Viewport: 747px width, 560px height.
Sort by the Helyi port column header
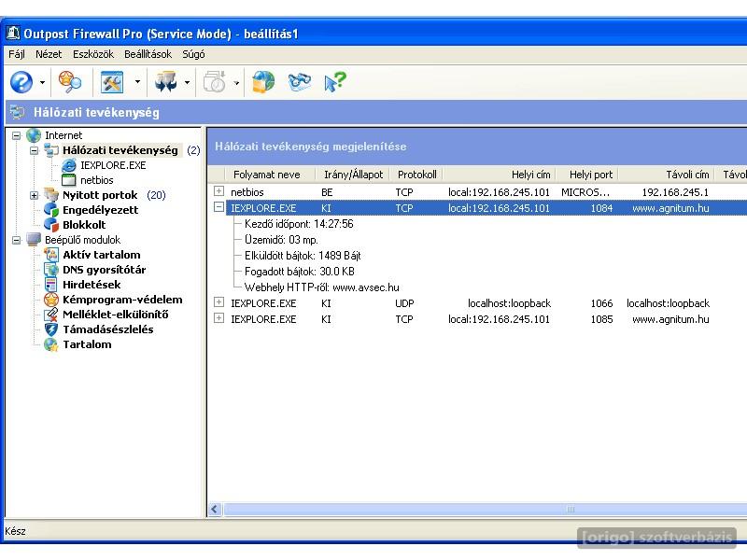pos(587,175)
